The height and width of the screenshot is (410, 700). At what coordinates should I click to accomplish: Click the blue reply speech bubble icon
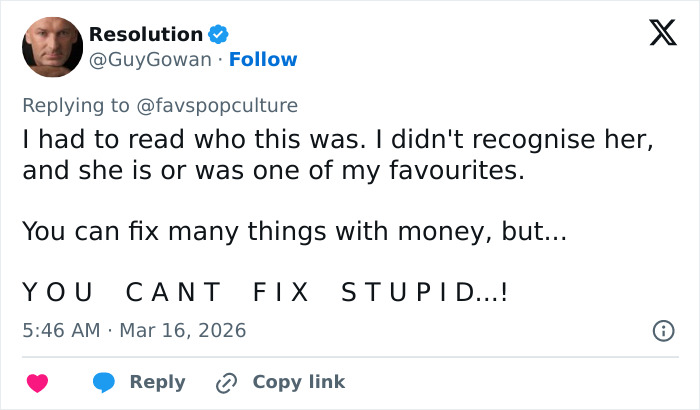104,382
